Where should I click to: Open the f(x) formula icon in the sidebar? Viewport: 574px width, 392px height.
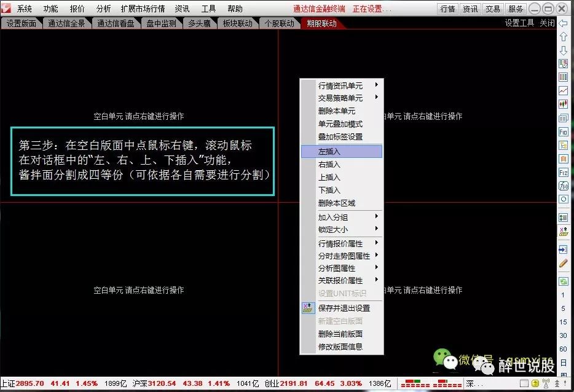tap(564, 186)
